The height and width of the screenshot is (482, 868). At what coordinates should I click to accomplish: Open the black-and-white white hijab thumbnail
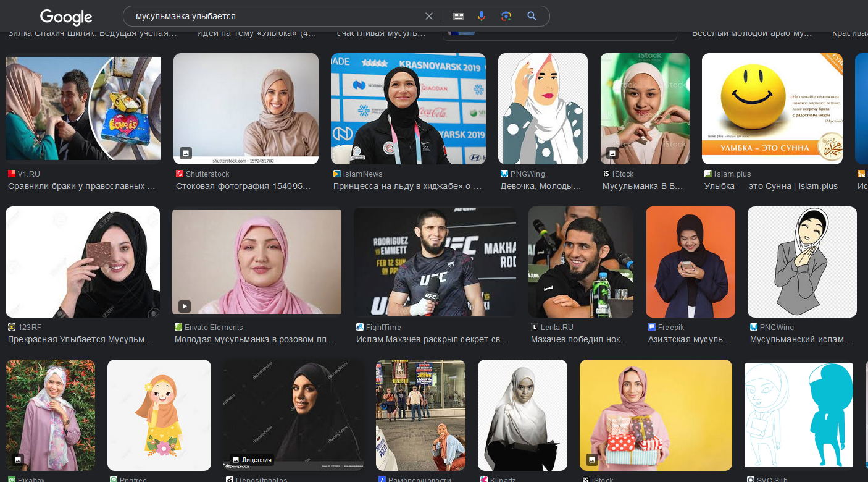(x=522, y=415)
